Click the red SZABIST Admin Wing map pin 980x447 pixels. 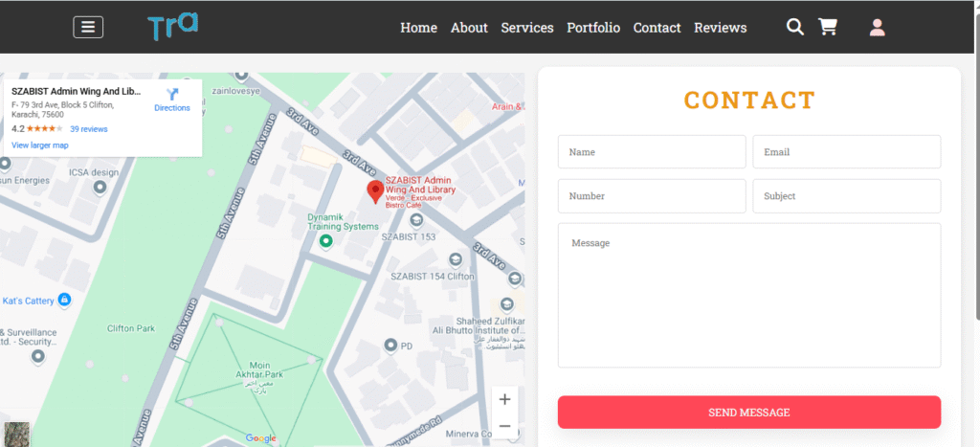tap(375, 192)
